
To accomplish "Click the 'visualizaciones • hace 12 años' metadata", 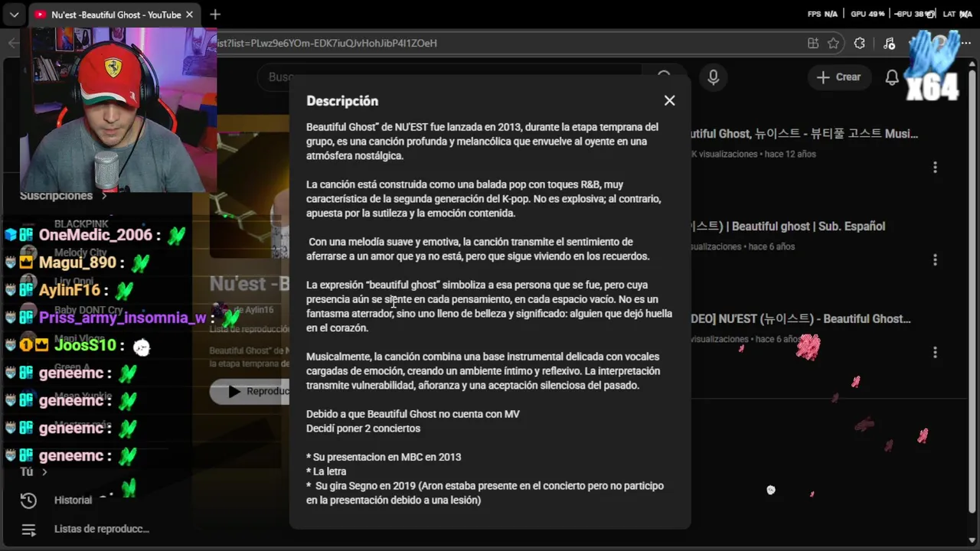I will 753,155.
